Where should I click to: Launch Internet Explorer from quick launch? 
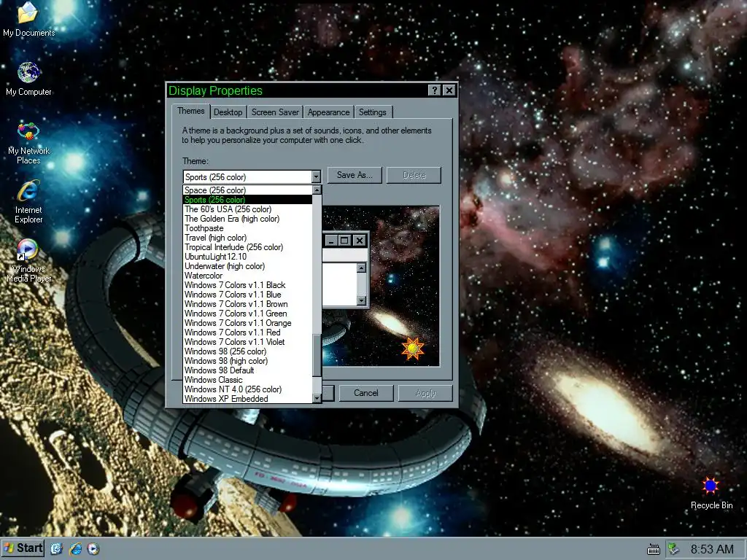(75, 548)
